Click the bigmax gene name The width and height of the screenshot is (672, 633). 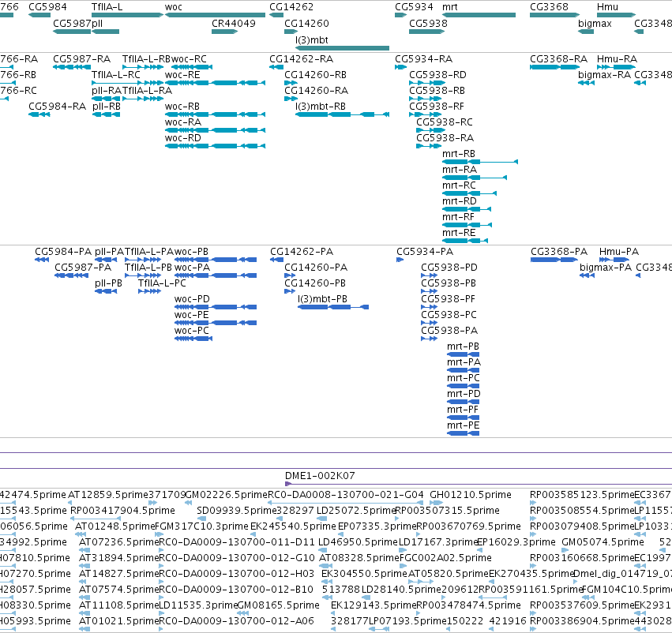point(595,23)
